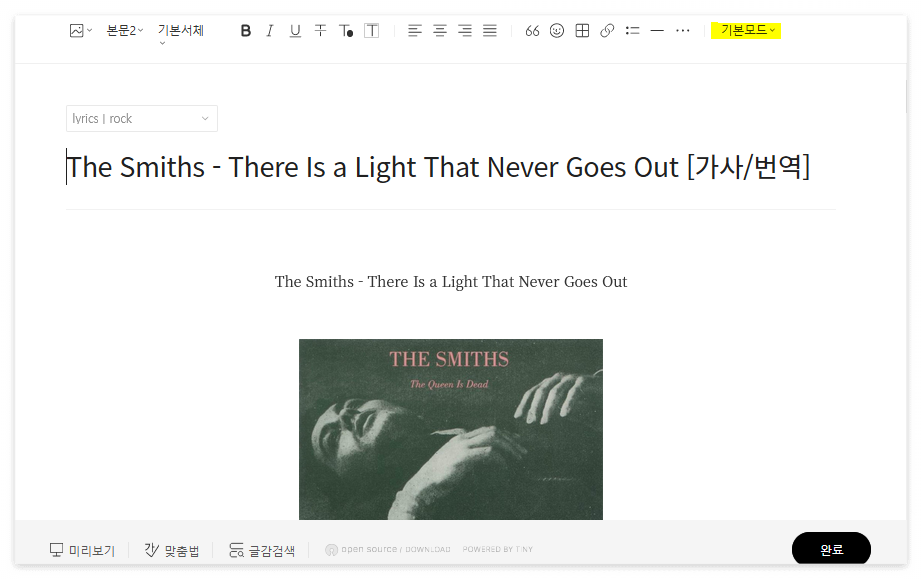Insert a hyperlink

coord(607,31)
